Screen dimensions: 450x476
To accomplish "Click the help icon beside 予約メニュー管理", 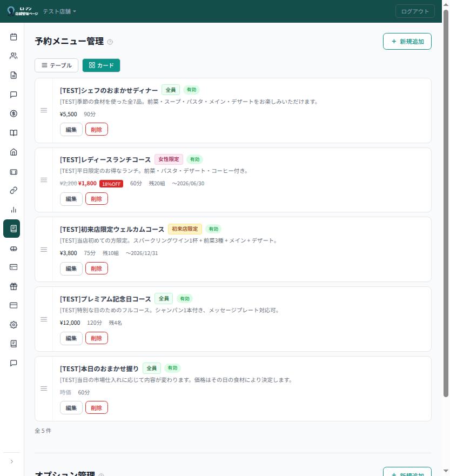I will click(110, 42).
